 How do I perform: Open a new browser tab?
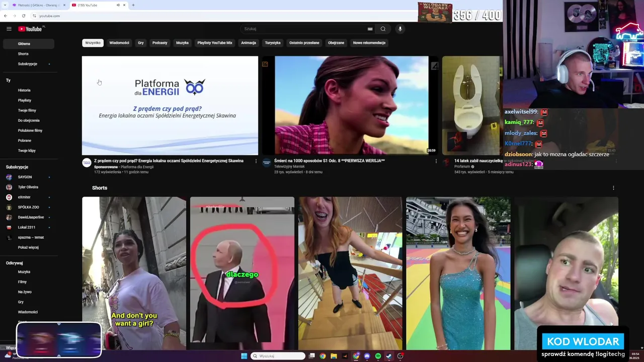[133, 5]
